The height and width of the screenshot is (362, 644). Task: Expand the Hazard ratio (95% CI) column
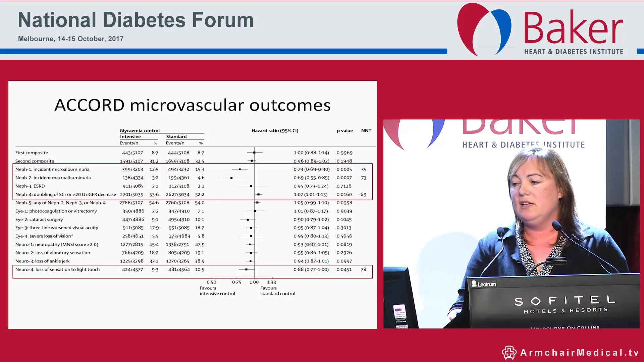(275, 130)
